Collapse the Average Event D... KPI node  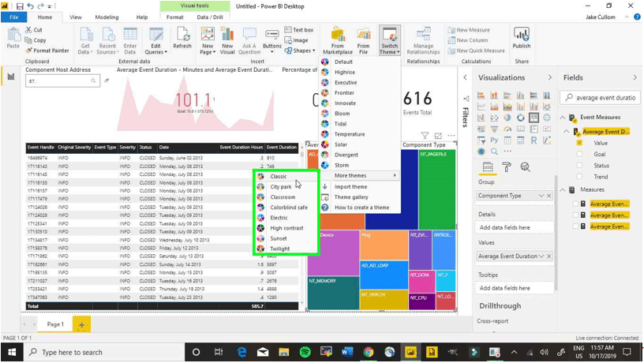tap(567, 132)
